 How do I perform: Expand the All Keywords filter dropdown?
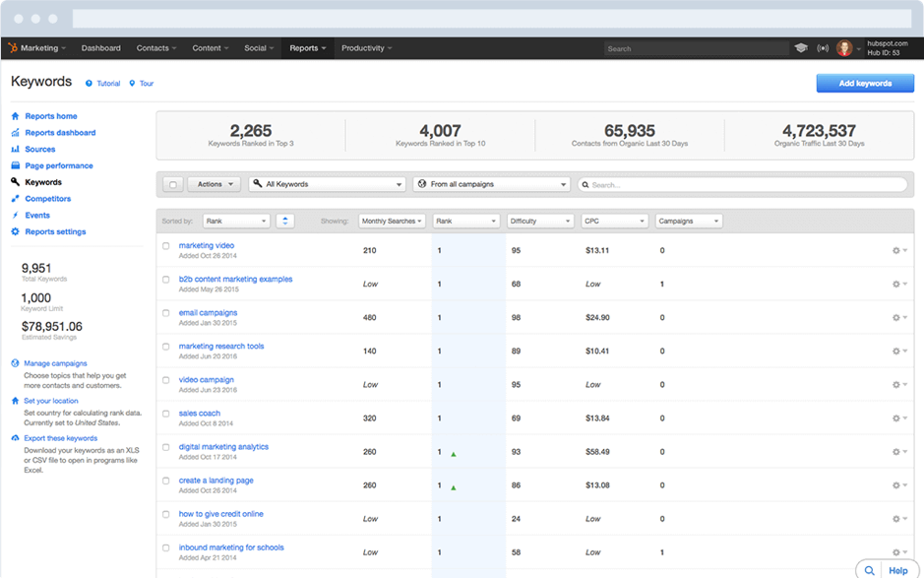pyautogui.click(x=326, y=184)
